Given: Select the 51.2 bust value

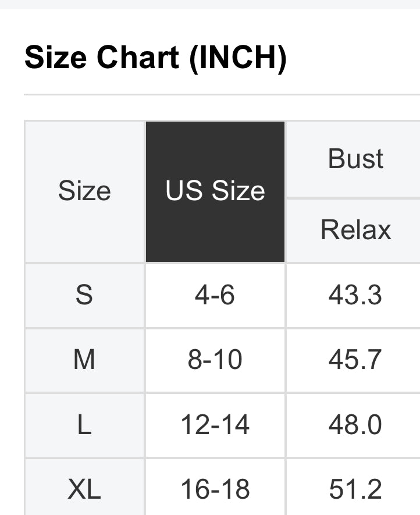Looking at the screenshot, I should point(355,489).
